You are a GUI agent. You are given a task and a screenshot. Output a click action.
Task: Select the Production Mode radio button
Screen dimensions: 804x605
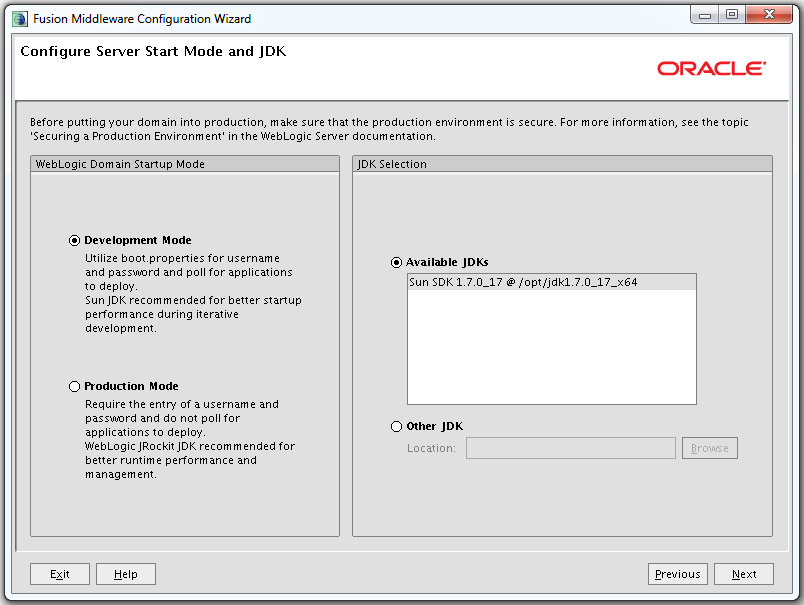74,386
